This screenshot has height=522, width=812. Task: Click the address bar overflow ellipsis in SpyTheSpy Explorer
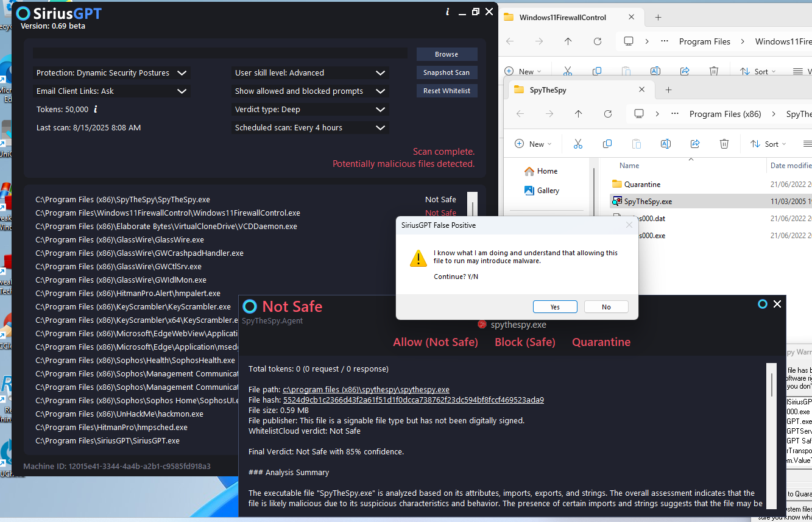[674, 114]
